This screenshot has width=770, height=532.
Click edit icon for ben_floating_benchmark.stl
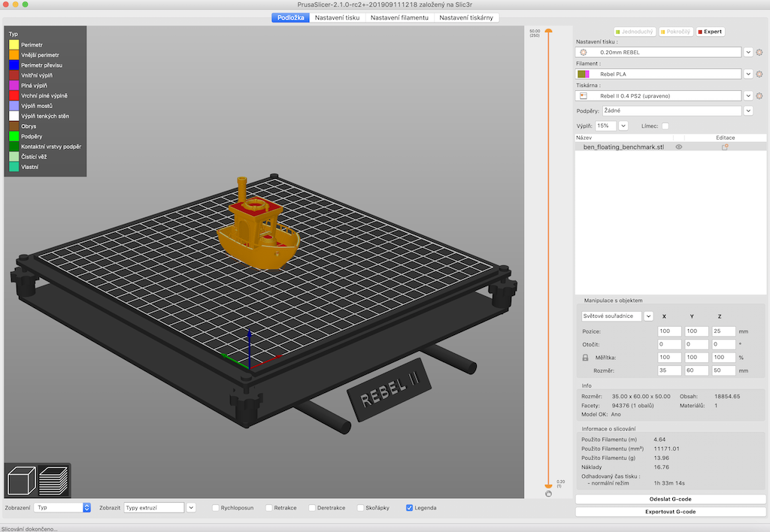pyautogui.click(x=725, y=147)
